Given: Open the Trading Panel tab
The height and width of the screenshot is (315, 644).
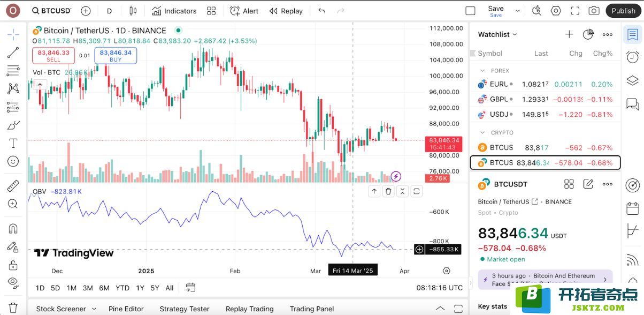Looking at the screenshot, I should (312, 309).
